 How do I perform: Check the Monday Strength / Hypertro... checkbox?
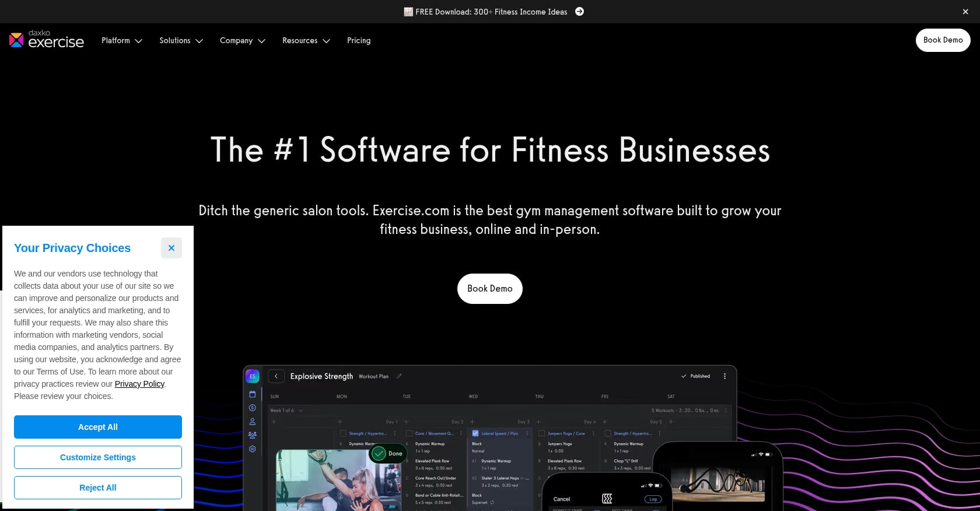coord(343,433)
